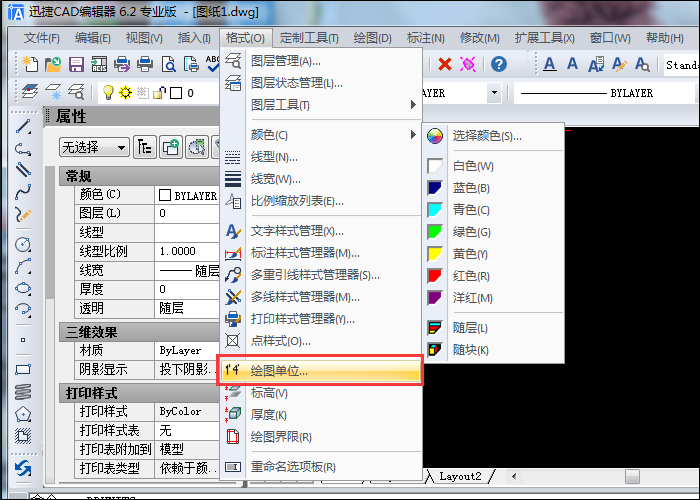Choose 选择颜色(S) in color submenu
This screenshot has height=500, width=700.
point(493,135)
